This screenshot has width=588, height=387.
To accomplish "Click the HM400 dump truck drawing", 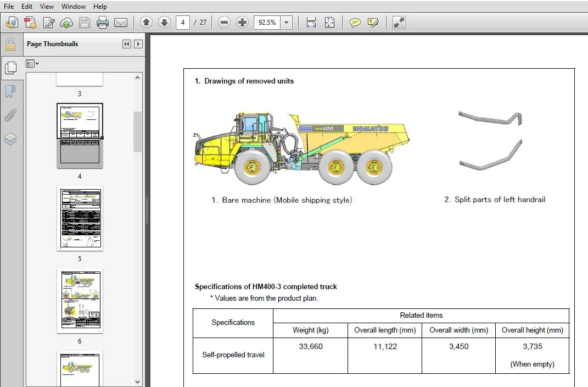I will (x=301, y=148).
